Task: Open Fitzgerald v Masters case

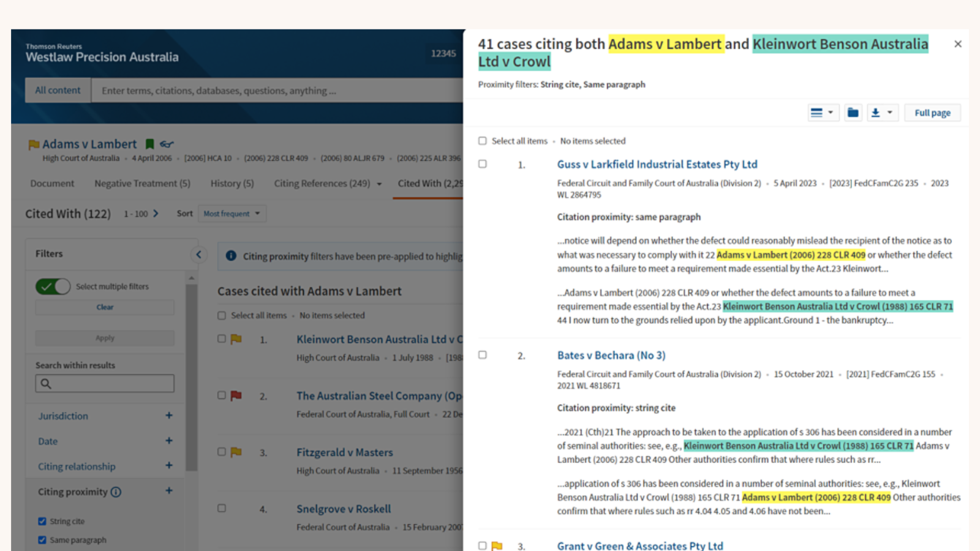Action: click(x=345, y=452)
